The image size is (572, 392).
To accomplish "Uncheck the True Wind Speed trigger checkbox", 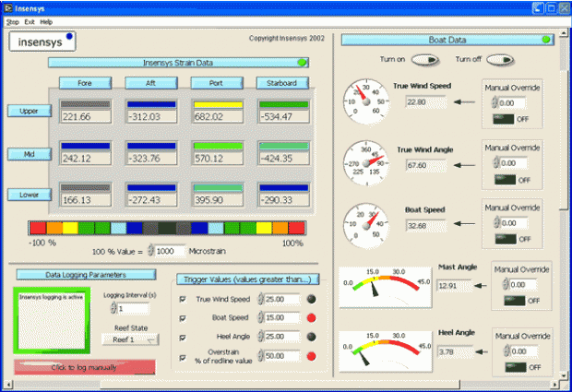I will tap(182, 300).
